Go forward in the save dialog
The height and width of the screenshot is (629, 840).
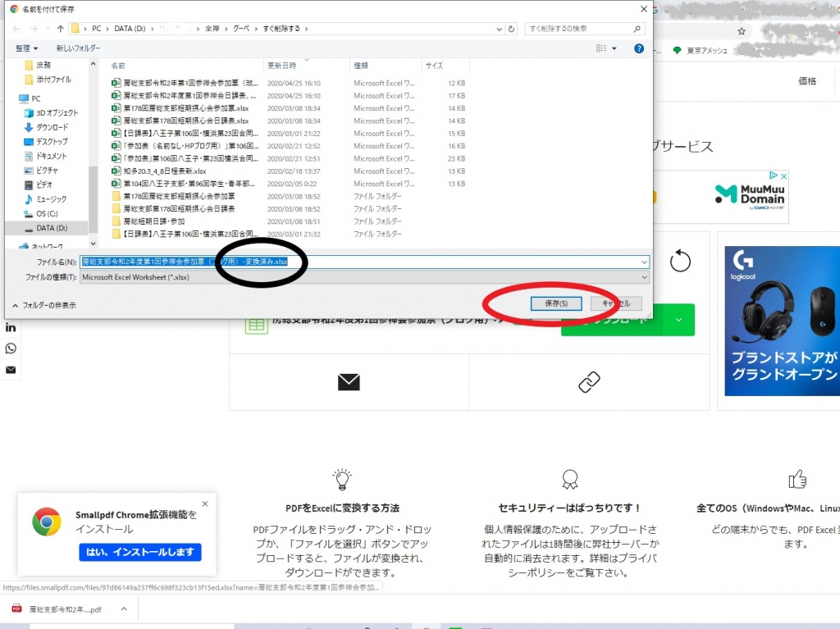point(34,29)
